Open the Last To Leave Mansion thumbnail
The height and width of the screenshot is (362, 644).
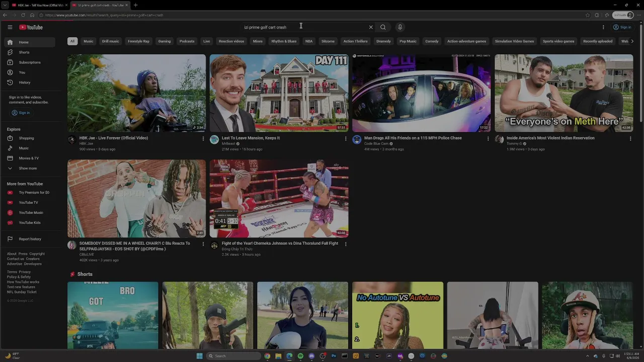[x=279, y=93]
